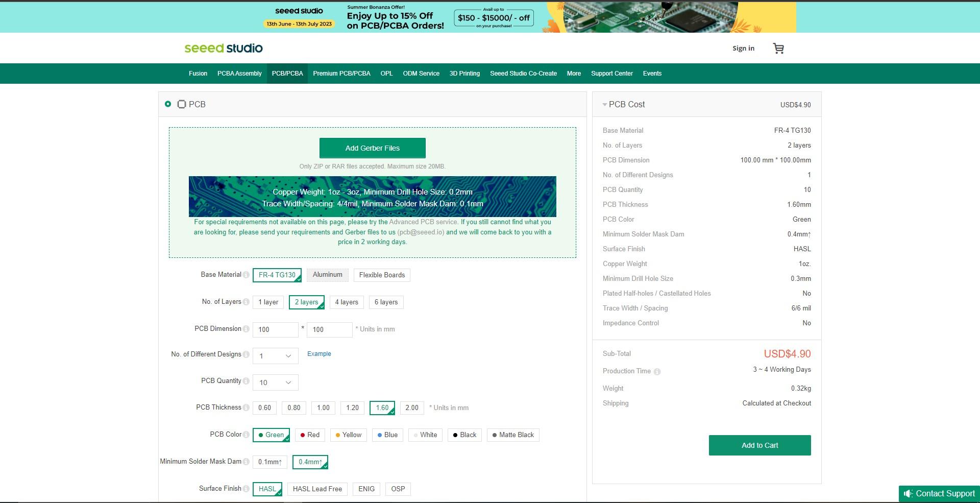Open the PCBA Assembly menu item
Screen dimensions: 980x503
pos(239,74)
